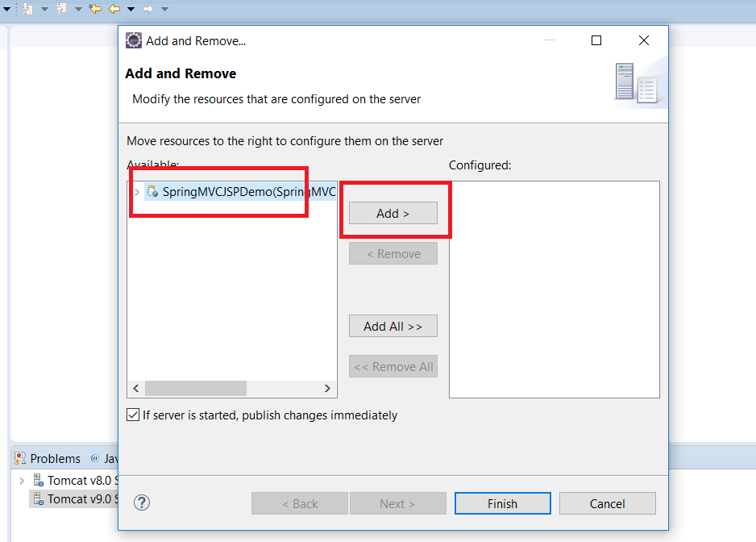
Task: Click the Tomcat v8.0 server icon
Action: (38, 481)
